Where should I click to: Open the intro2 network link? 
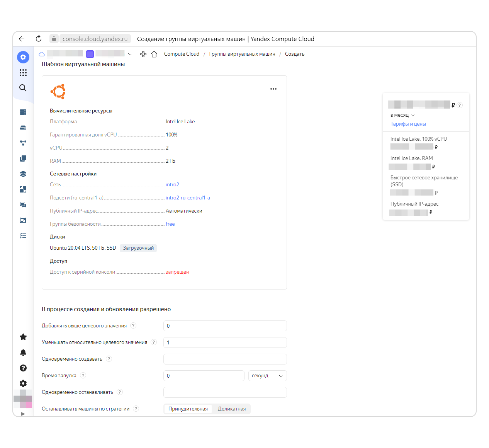point(172,185)
